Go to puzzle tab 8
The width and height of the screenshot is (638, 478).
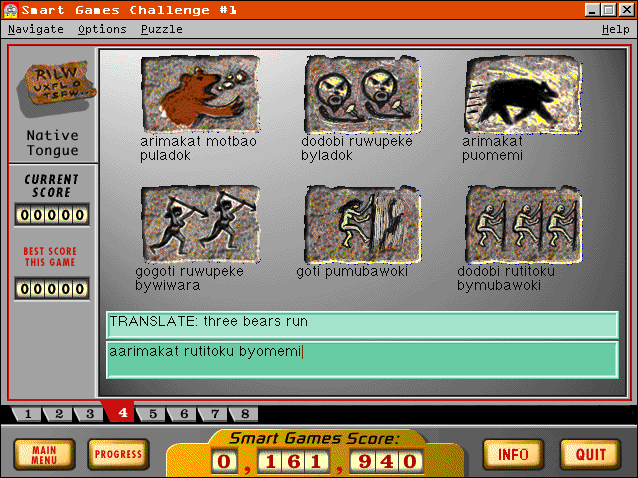pos(243,414)
